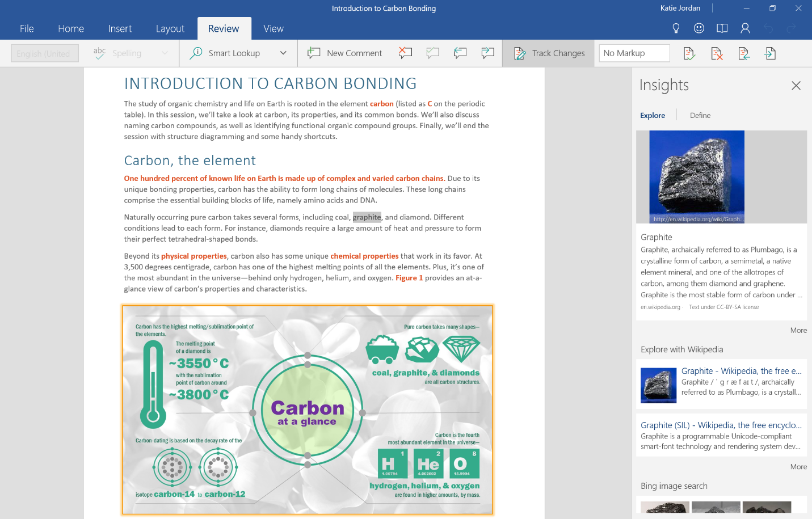Switch to the Insert ribbon tab
Viewport: 812px width, 519px height.
[x=120, y=28]
